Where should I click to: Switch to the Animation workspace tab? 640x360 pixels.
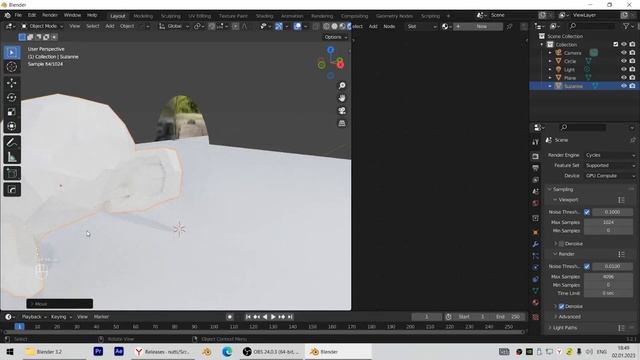point(292,16)
